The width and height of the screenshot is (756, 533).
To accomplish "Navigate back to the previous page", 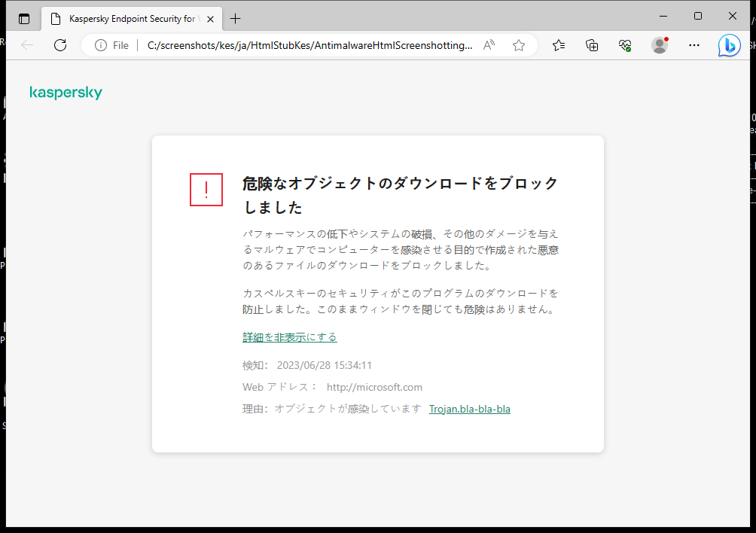I will pyautogui.click(x=27, y=45).
